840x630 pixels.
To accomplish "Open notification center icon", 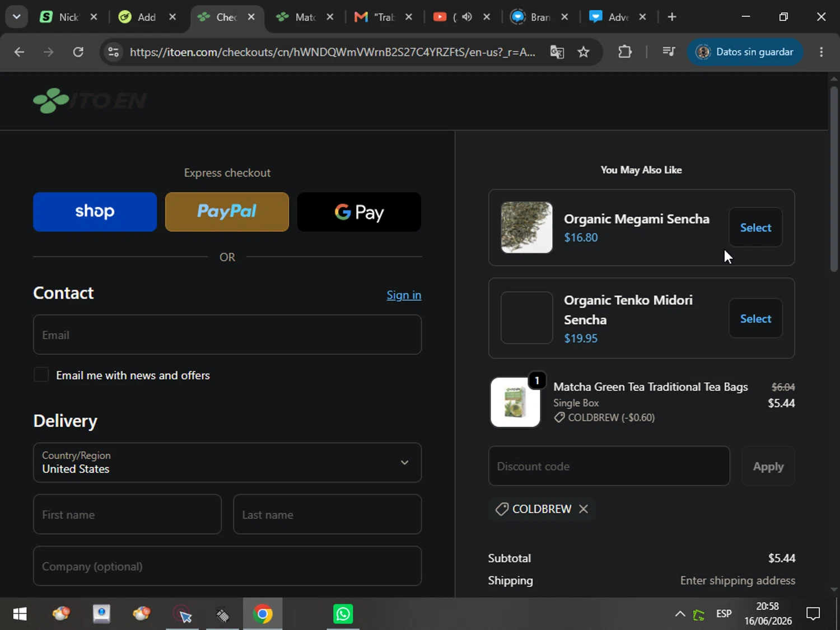I will click(x=813, y=614).
